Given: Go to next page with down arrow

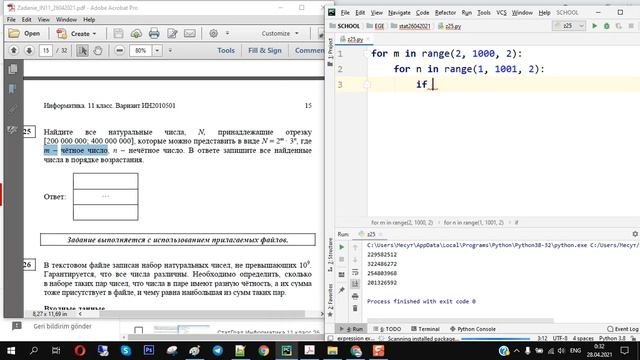Looking at the screenshot, I should pyautogui.click(x=29, y=51).
